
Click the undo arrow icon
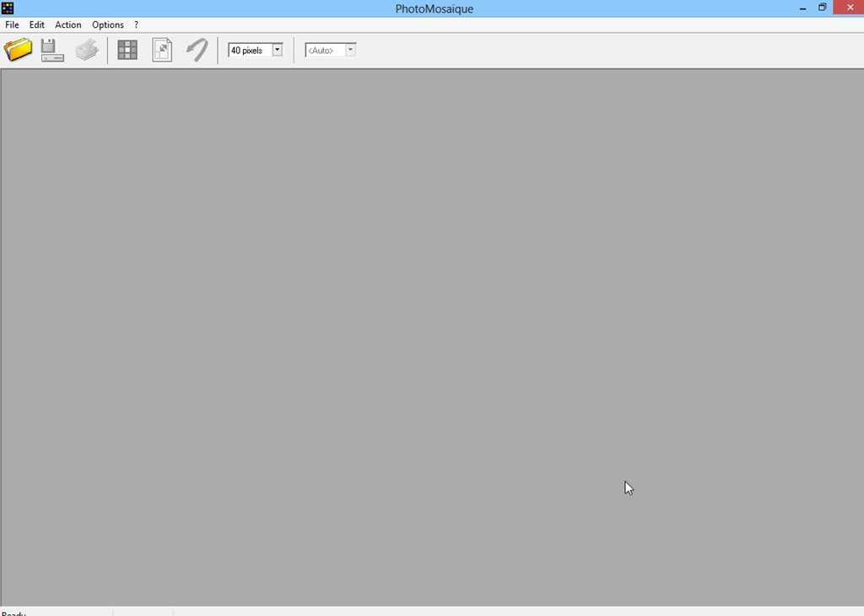pos(197,50)
